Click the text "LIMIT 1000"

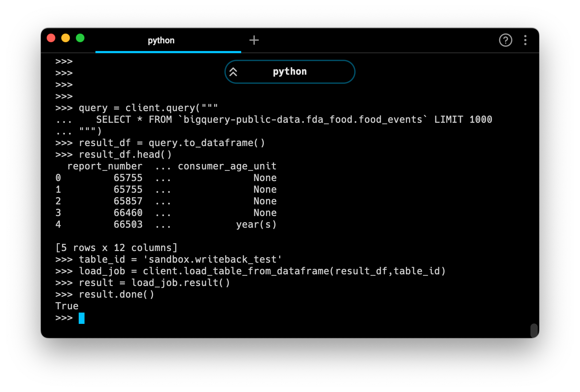463,119
